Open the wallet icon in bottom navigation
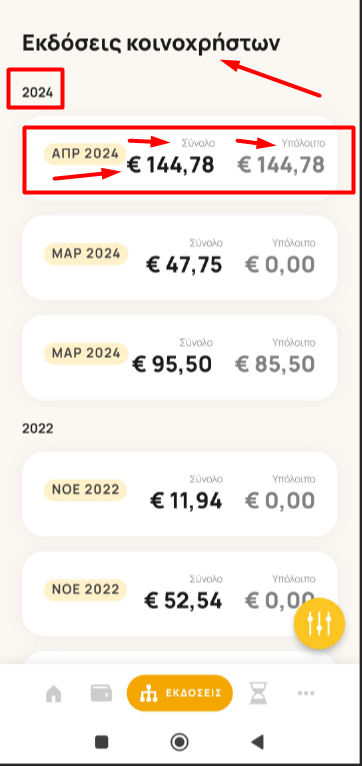The height and width of the screenshot is (766, 362). point(101,693)
